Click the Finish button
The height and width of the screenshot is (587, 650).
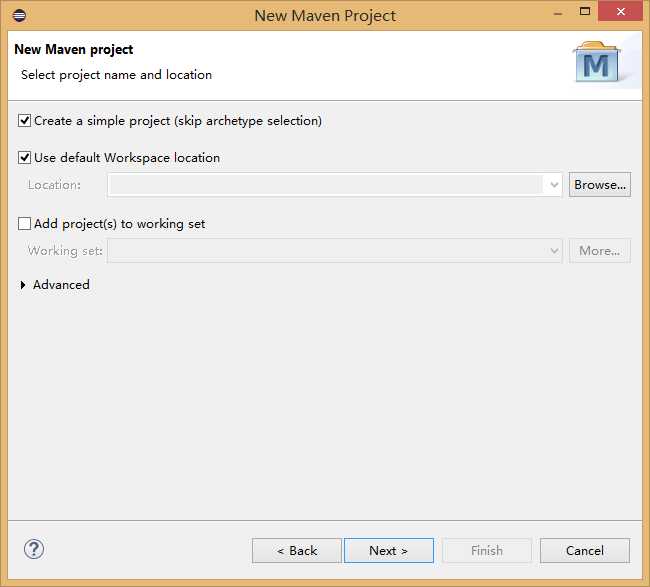[487, 551]
